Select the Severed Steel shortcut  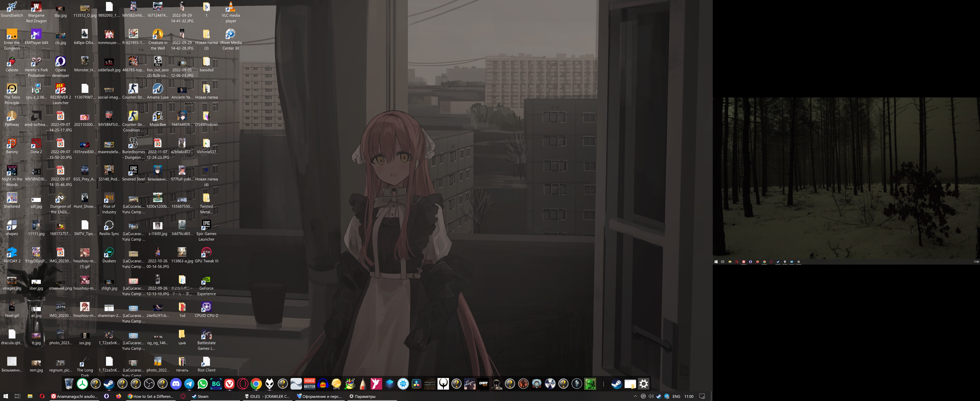pyautogui.click(x=133, y=173)
